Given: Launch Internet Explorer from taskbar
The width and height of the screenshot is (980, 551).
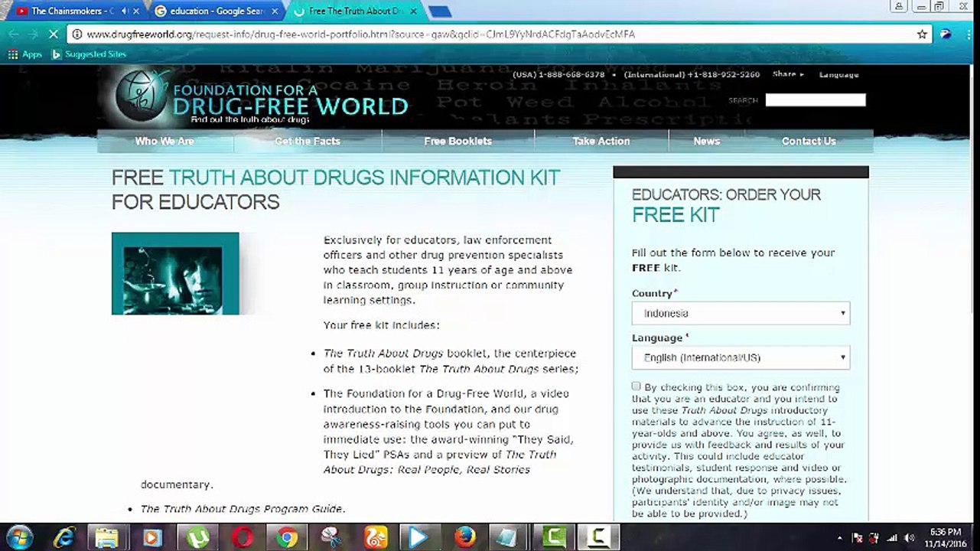Looking at the screenshot, I should pyautogui.click(x=64, y=537).
